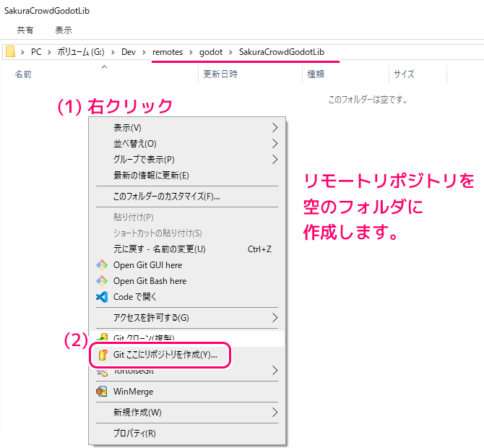Click the folder icon in address bar

click(10, 52)
